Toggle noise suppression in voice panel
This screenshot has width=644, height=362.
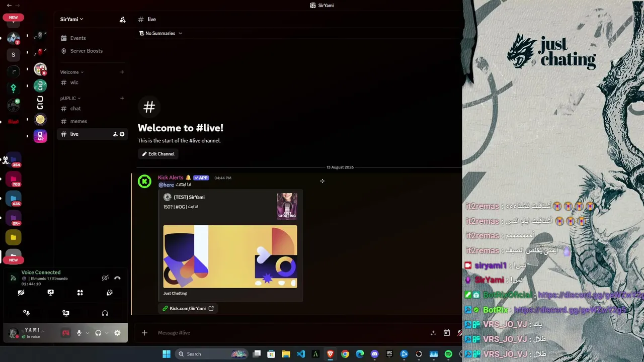tap(105, 278)
